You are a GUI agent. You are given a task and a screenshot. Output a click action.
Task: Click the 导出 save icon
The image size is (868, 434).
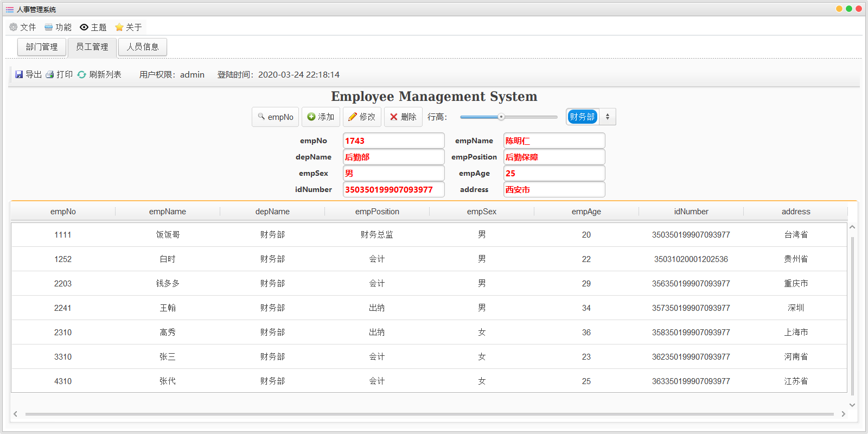19,74
